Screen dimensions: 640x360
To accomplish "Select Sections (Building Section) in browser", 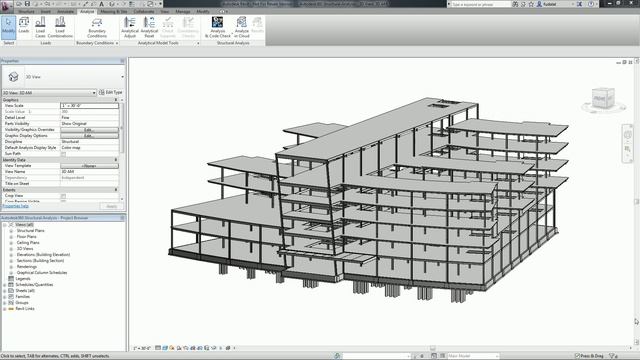I will 40,260.
